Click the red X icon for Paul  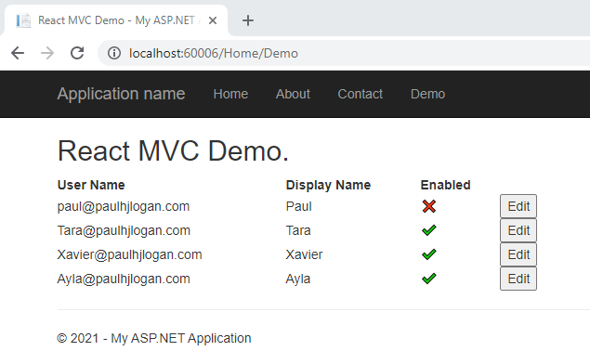429,206
